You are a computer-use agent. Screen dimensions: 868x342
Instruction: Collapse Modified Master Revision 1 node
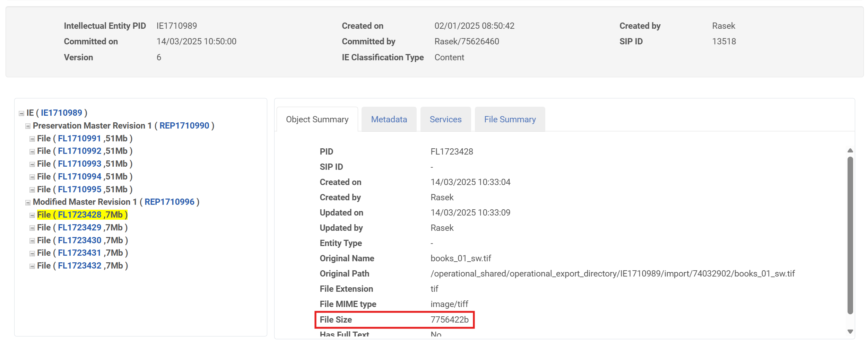point(28,202)
